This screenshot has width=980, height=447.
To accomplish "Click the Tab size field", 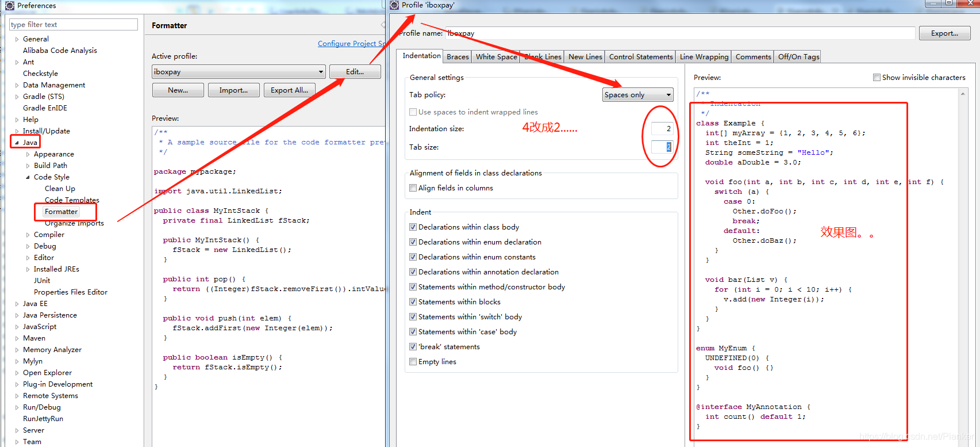I will pyautogui.click(x=662, y=147).
